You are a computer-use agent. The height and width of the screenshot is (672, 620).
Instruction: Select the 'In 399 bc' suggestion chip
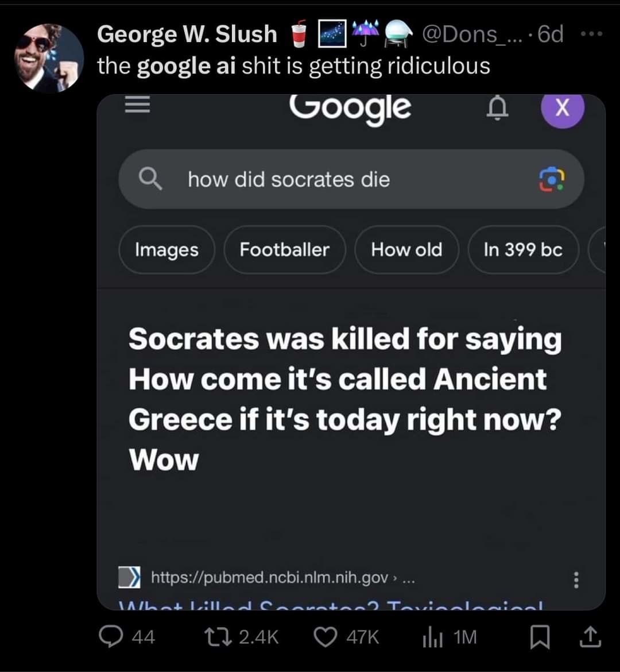pos(524,249)
